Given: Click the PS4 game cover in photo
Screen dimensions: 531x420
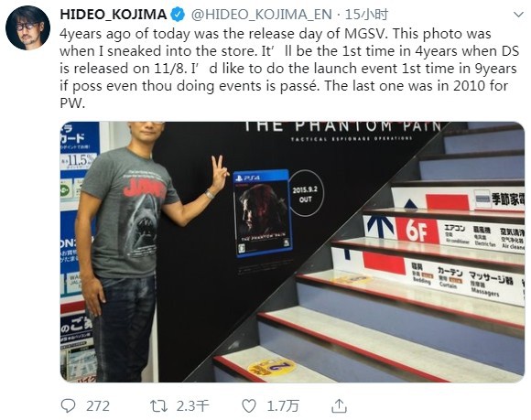Looking at the screenshot, I should click(263, 213).
